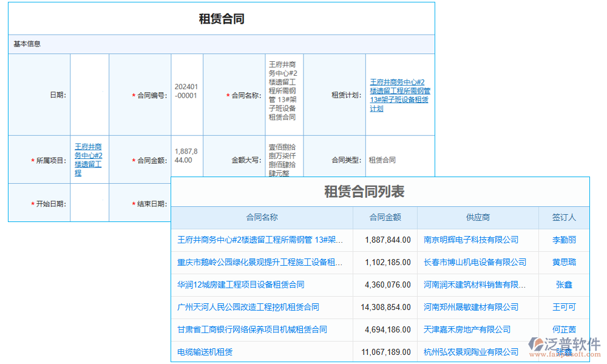This screenshot has height=364, width=607.
Task: Click the 泛普软件 watermark logo
Action: (x=556, y=343)
